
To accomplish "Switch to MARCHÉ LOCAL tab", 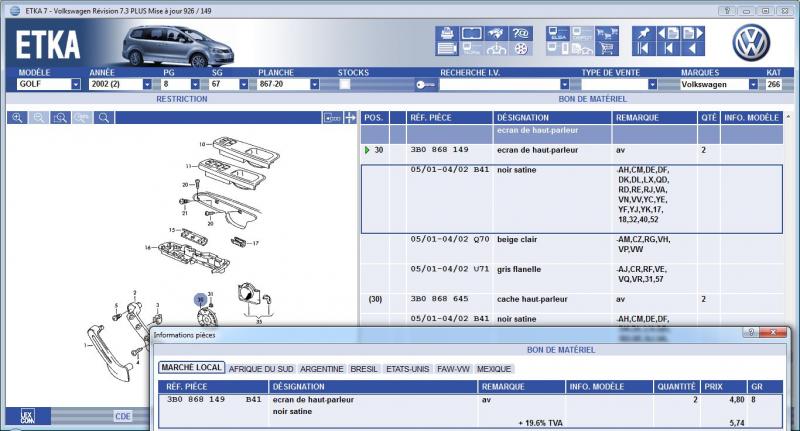I will pos(192,367).
